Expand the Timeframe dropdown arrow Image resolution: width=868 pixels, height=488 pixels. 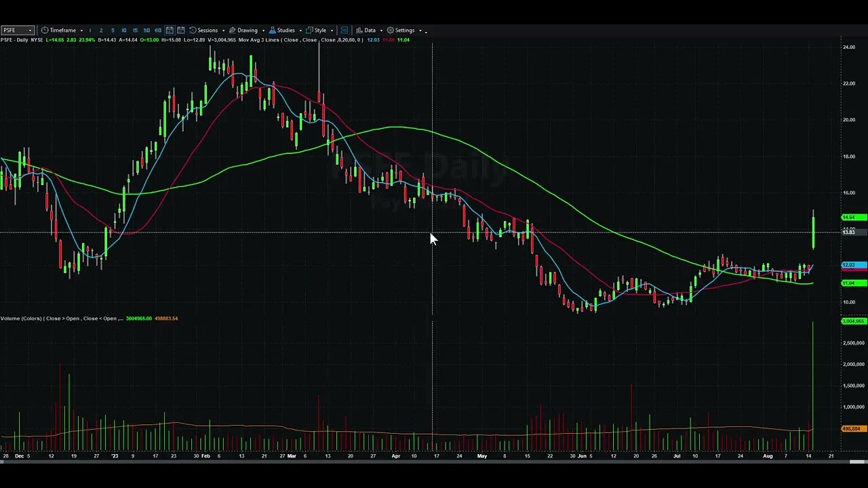coord(81,30)
